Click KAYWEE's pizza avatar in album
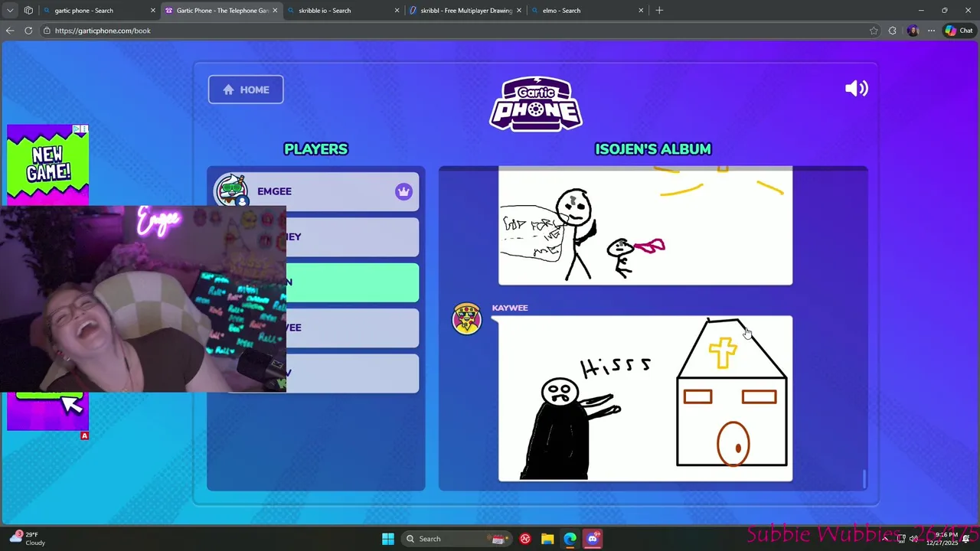Viewport: 980px width, 551px height. coord(466,318)
